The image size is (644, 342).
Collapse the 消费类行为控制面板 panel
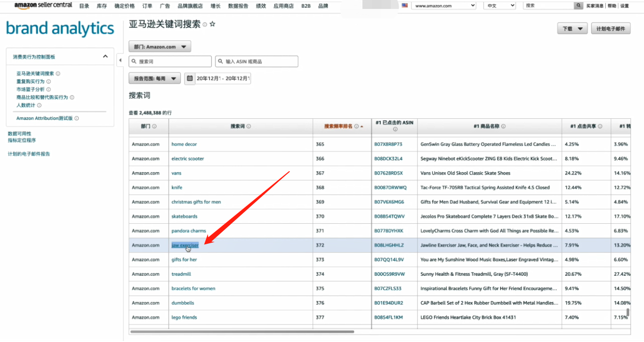click(105, 56)
